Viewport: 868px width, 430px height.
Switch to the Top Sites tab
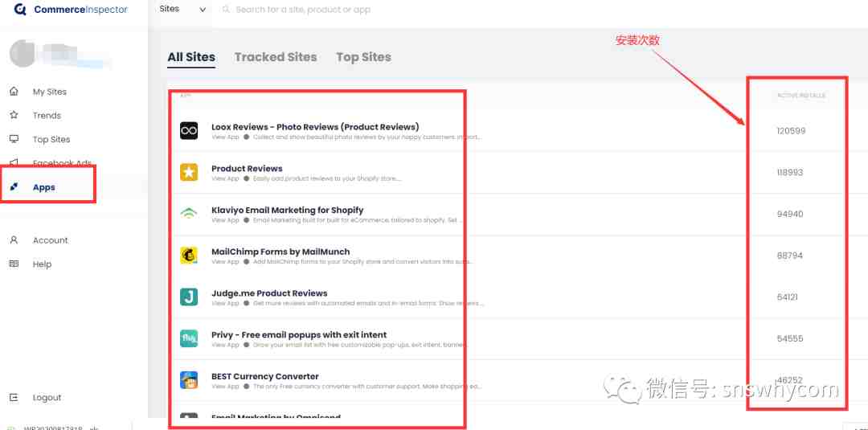point(364,57)
